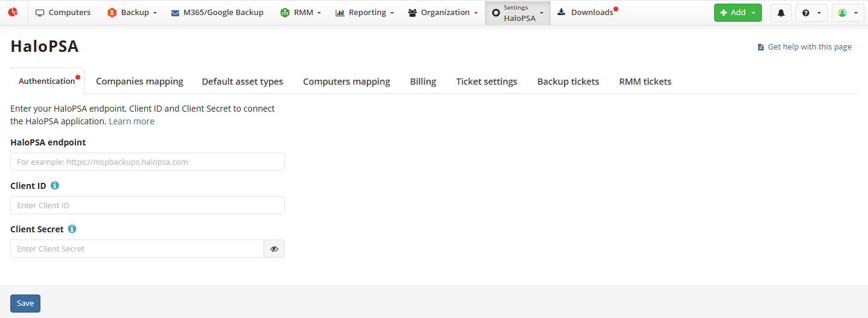Expand the Reporting dropdown menu
868x318 pixels.
(x=364, y=13)
